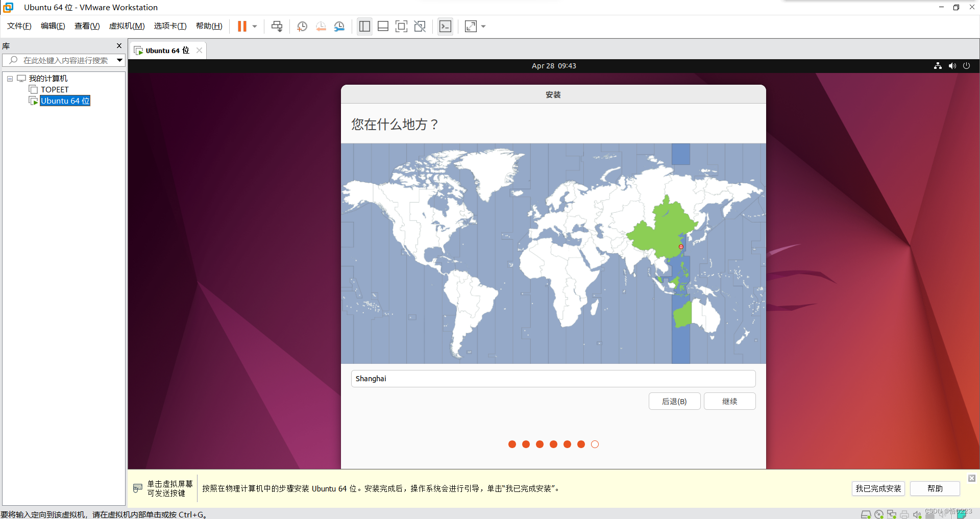
Task: Click the keyboard icon in hint bar
Action: point(138,488)
